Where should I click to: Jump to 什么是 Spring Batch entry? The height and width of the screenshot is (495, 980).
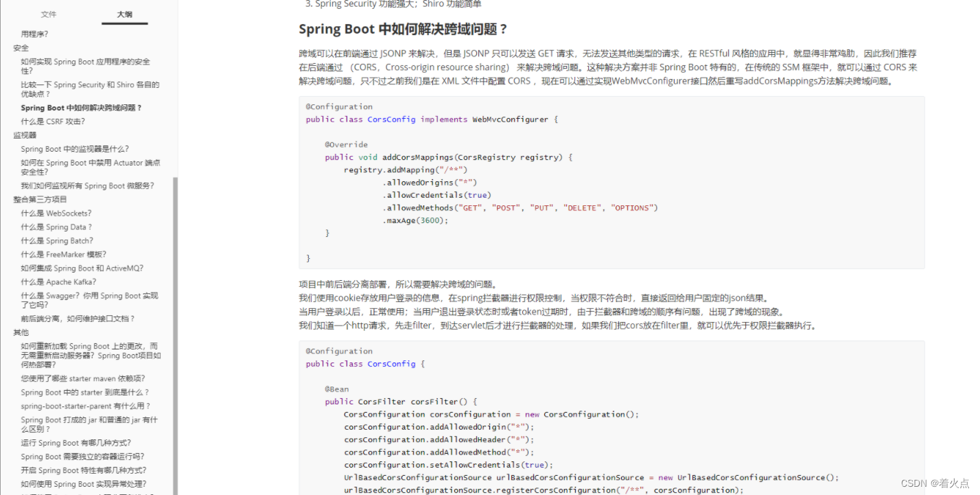(57, 241)
